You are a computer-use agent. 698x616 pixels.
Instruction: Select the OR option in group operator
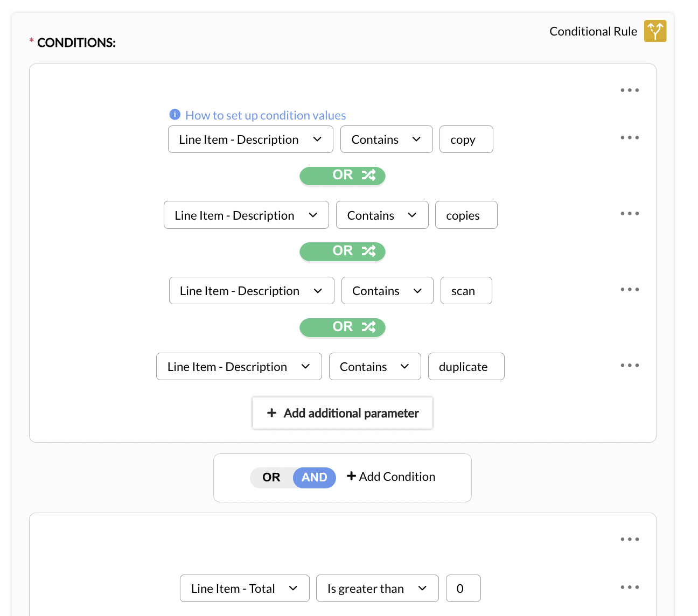tap(271, 478)
